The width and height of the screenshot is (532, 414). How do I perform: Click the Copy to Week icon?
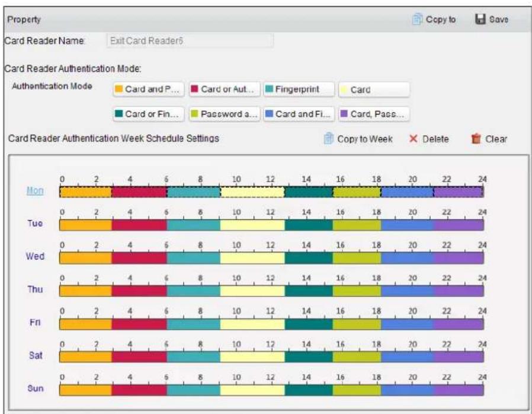click(328, 139)
